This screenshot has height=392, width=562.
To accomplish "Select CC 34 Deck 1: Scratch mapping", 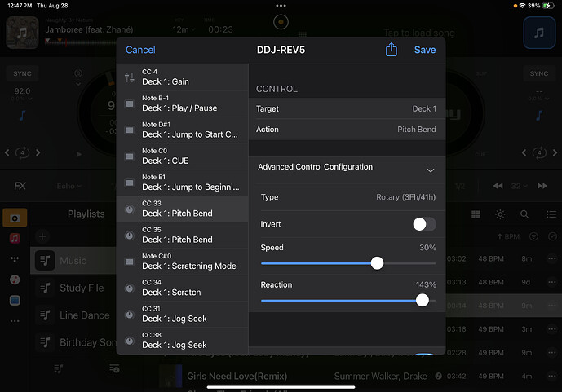I will point(183,288).
